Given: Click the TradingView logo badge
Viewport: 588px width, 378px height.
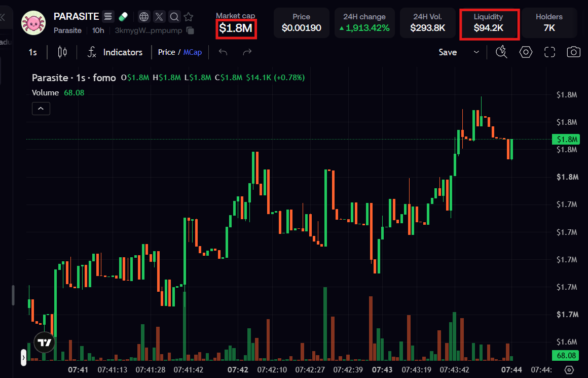Looking at the screenshot, I should (45, 342).
